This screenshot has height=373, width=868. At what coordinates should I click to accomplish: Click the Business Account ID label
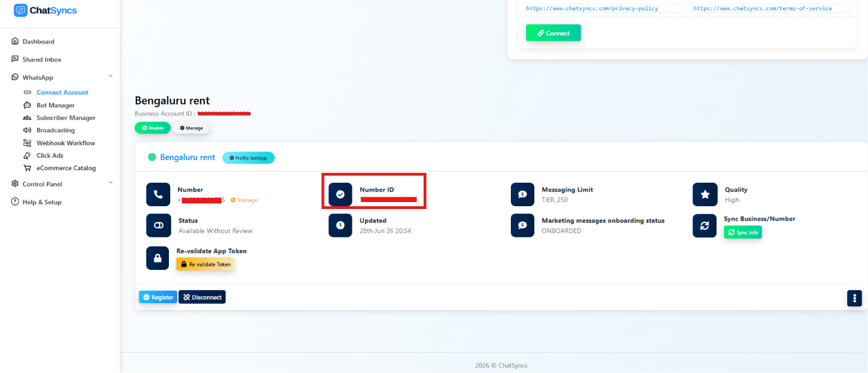tap(165, 113)
